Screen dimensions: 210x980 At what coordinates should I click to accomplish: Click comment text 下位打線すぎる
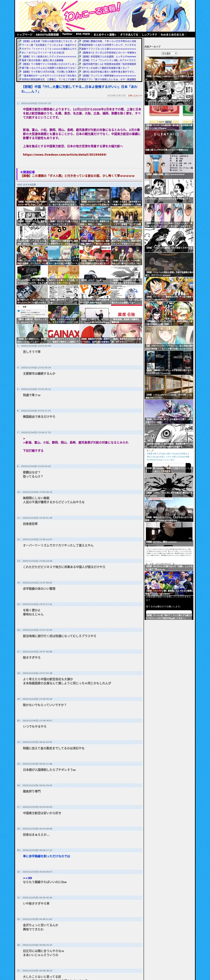[33, 450]
